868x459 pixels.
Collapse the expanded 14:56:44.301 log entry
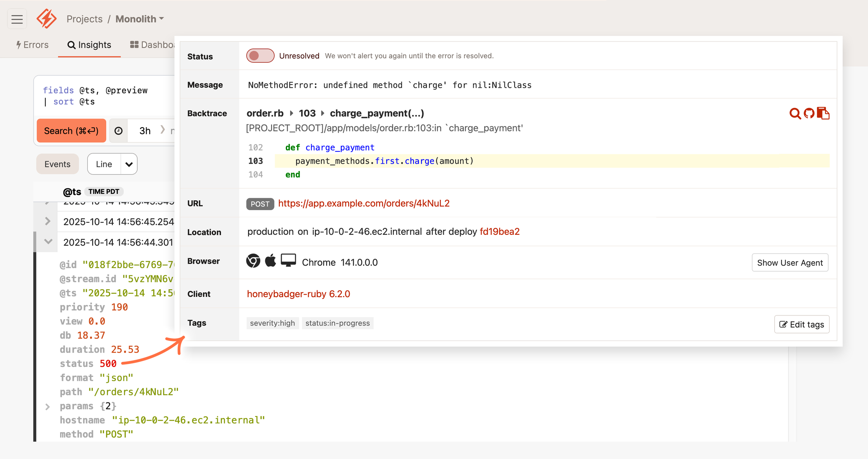pos(47,242)
